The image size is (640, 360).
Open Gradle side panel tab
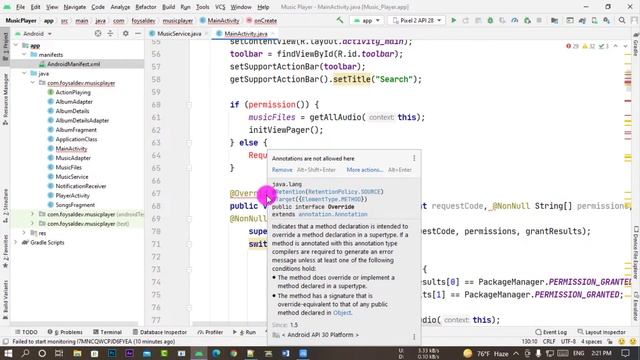click(636, 43)
